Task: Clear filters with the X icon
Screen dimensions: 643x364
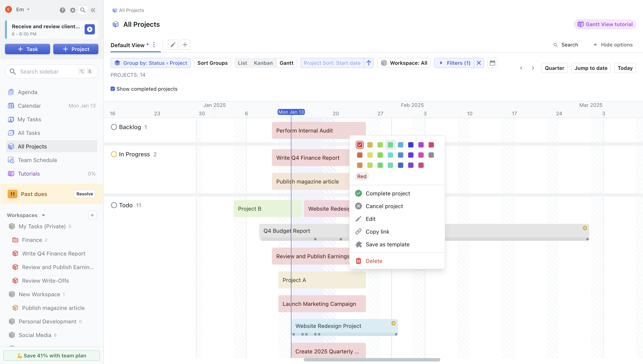Action: click(479, 63)
